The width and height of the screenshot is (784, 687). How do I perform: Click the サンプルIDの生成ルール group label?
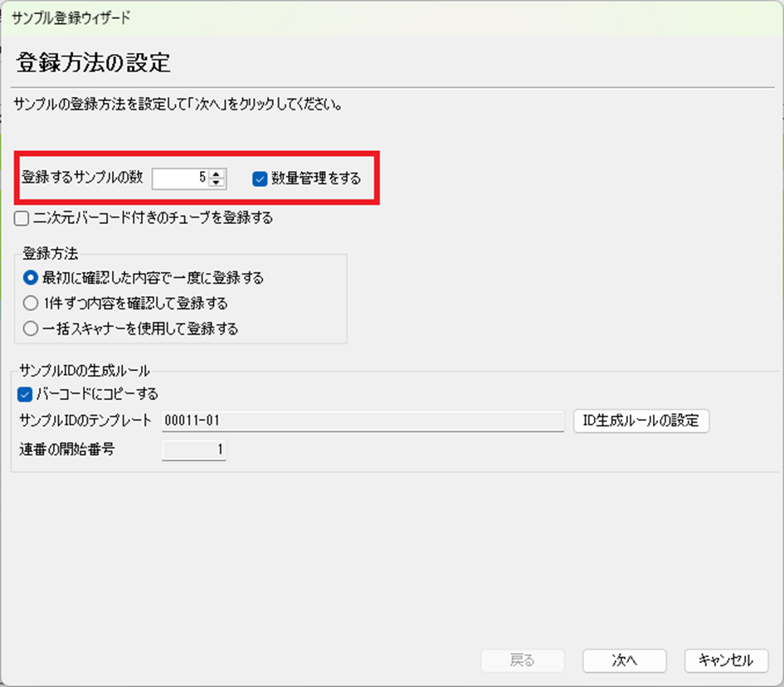[84, 371]
